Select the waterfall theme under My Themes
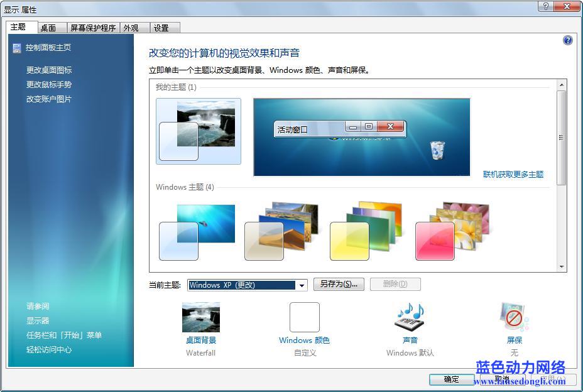 point(198,131)
